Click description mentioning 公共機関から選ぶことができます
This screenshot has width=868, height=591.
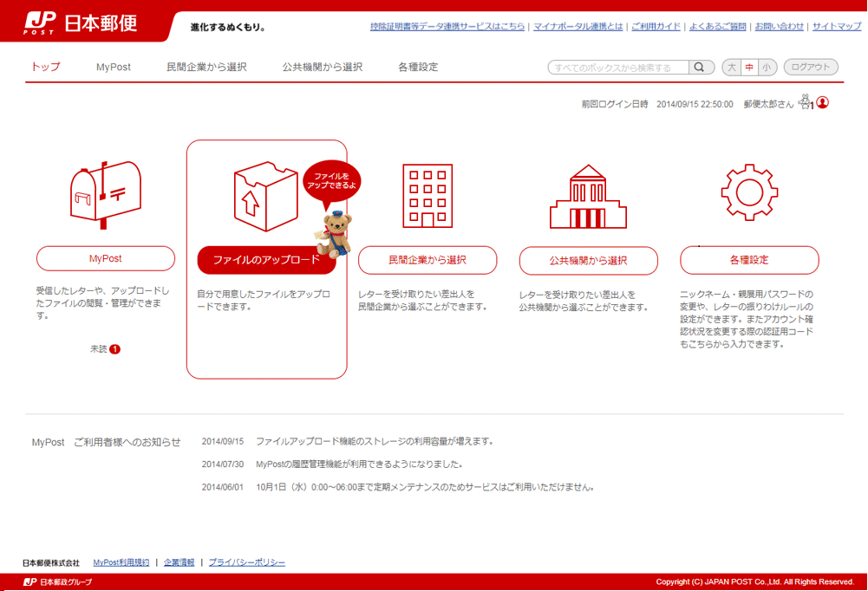(584, 301)
